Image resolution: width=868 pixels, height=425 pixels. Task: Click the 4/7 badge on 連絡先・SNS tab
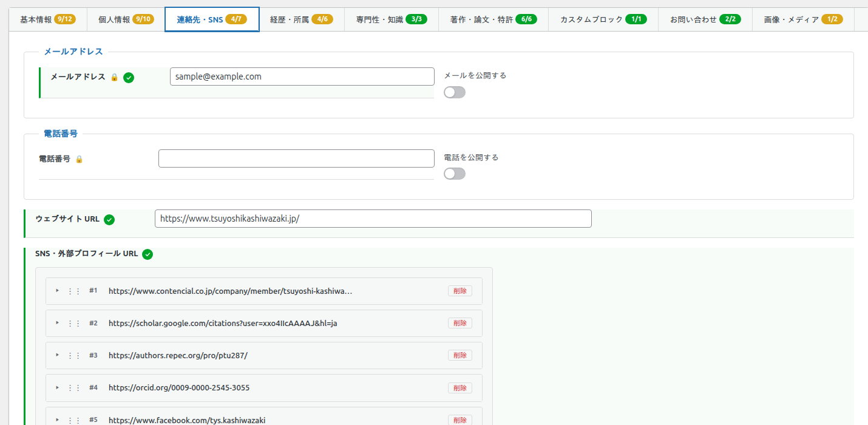(236, 19)
